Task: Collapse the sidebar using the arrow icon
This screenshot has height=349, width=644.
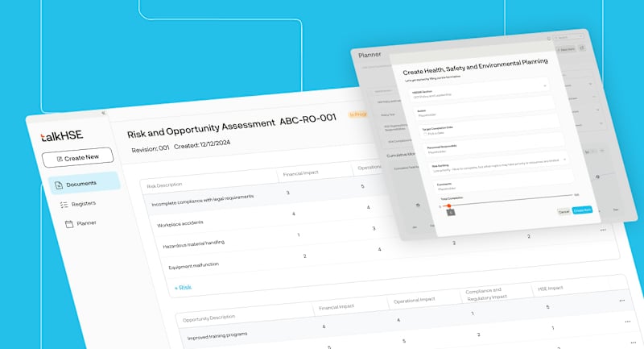Action: tap(104, 113)
